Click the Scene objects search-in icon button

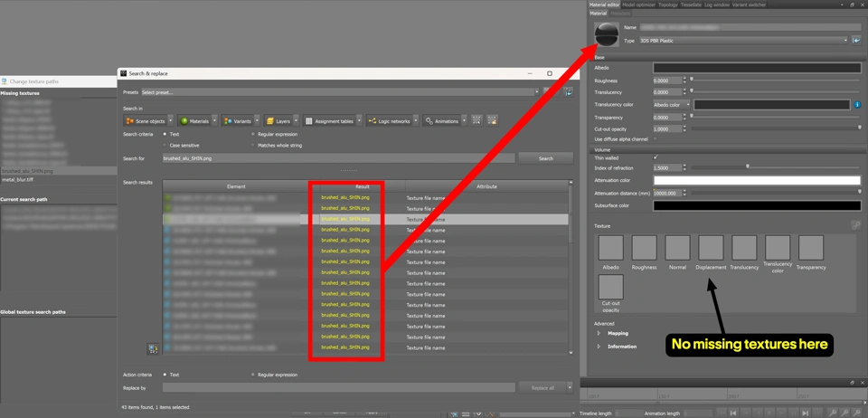click(x=145, y=120)
